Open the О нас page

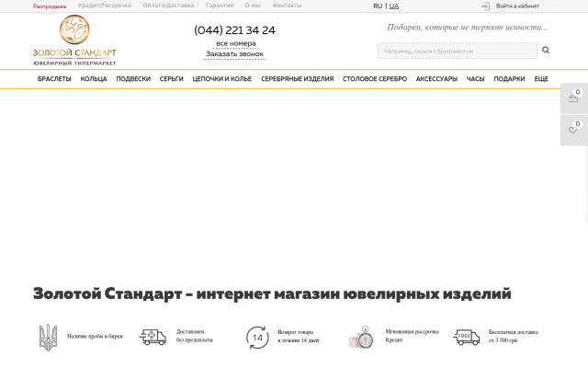[254, 6]
